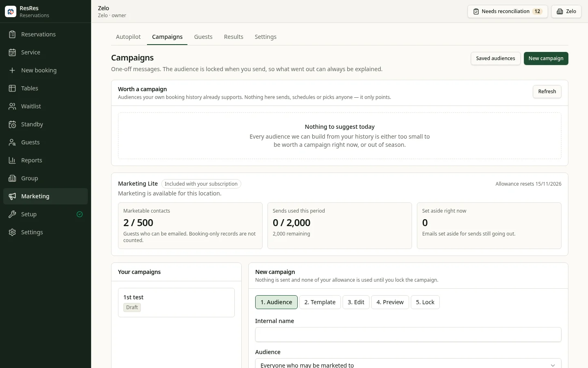Image resolution: width=588 pixels, height=368 pixels.
Task: Click the Guests person-search icon
Action: point(12,142)
